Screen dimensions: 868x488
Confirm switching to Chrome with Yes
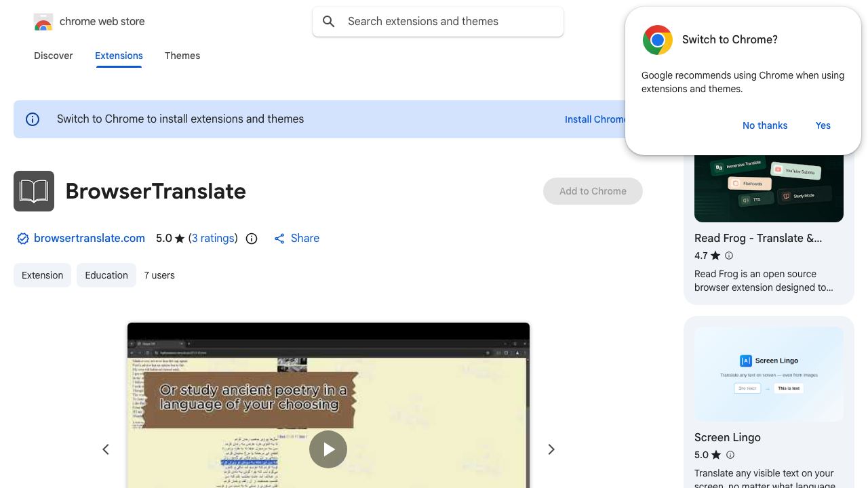[x=823, y=125]
